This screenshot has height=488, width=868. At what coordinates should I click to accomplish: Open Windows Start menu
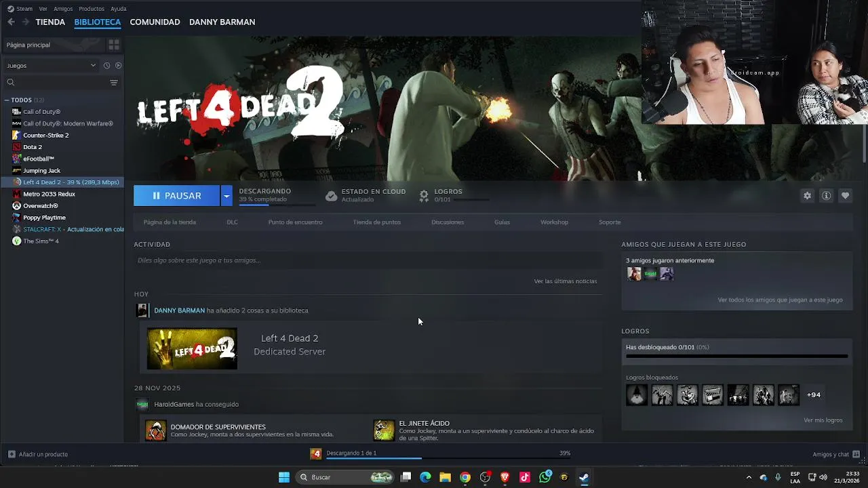(284, 477)
